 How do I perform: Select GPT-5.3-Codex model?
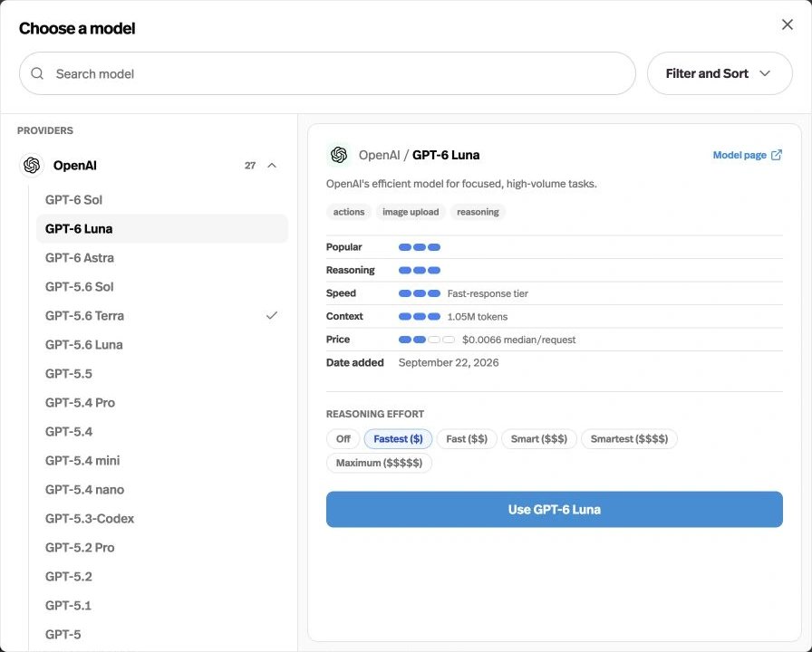[161, 519]
